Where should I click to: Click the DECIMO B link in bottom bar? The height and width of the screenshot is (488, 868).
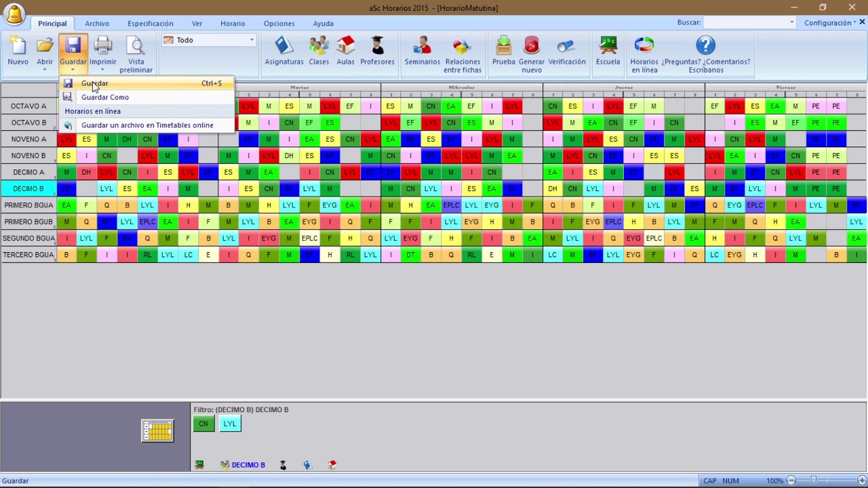pos(248,465)
